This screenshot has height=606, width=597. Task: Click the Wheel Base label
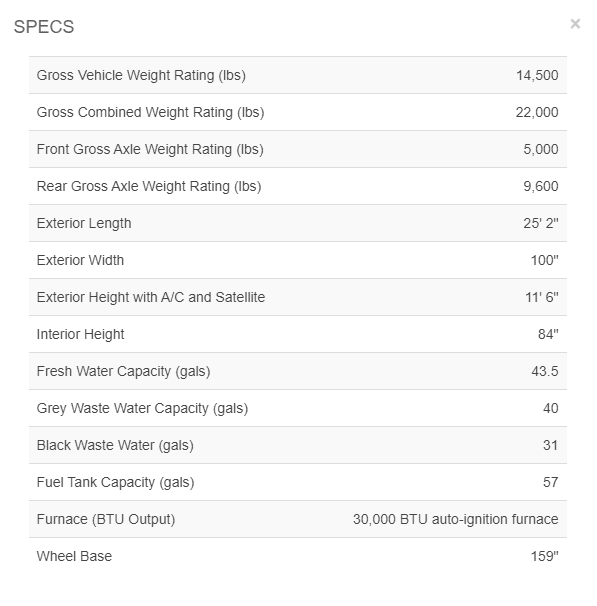point(74,556)
